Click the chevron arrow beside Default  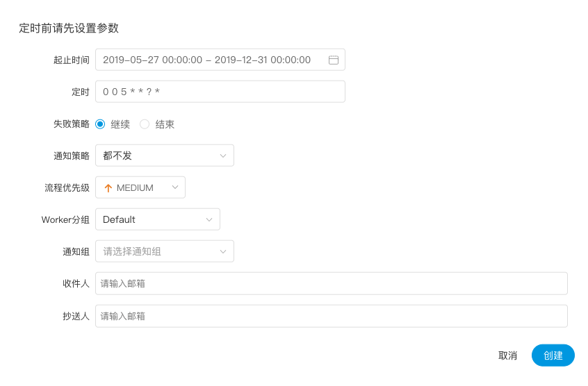point(209,220)
